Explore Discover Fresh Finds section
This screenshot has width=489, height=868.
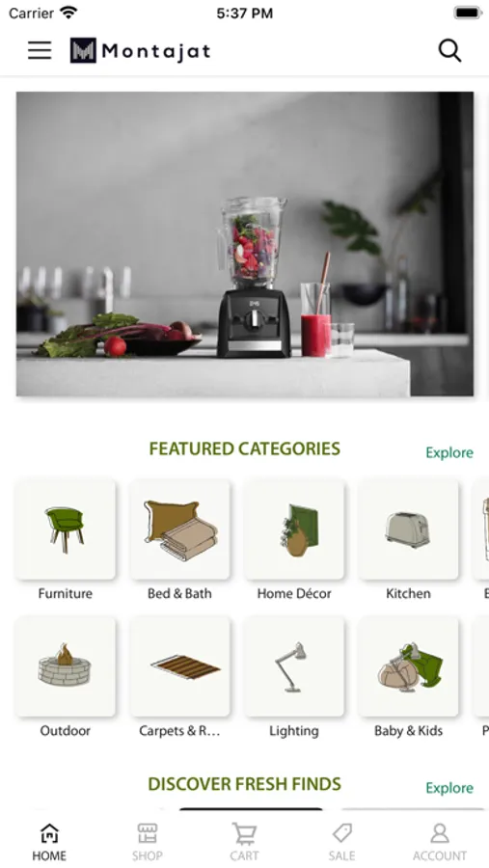pyautogui.click(x=449, y=787)
